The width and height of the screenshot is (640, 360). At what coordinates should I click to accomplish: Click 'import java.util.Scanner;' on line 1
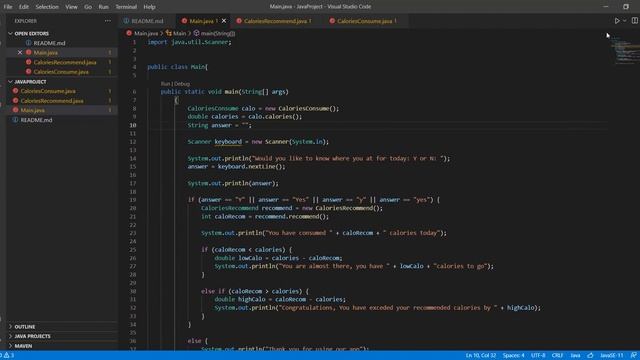pos(189,42)
